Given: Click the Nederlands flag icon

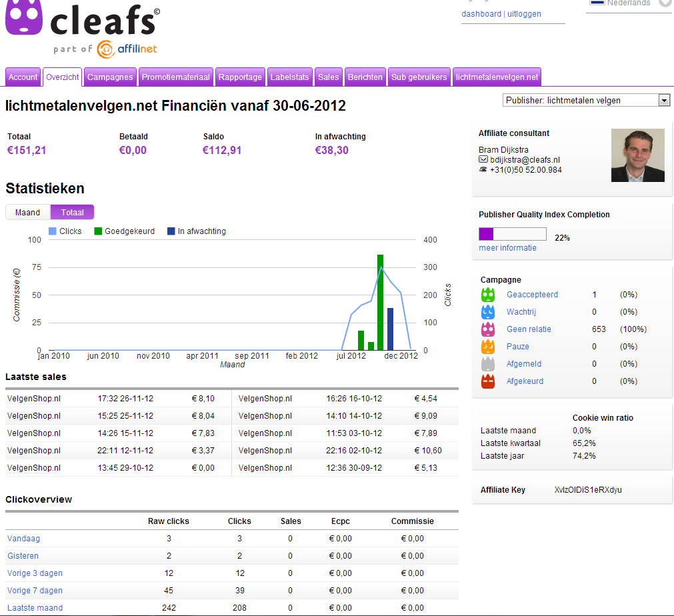Looking at the screenshot, I should tap(597, 2).
